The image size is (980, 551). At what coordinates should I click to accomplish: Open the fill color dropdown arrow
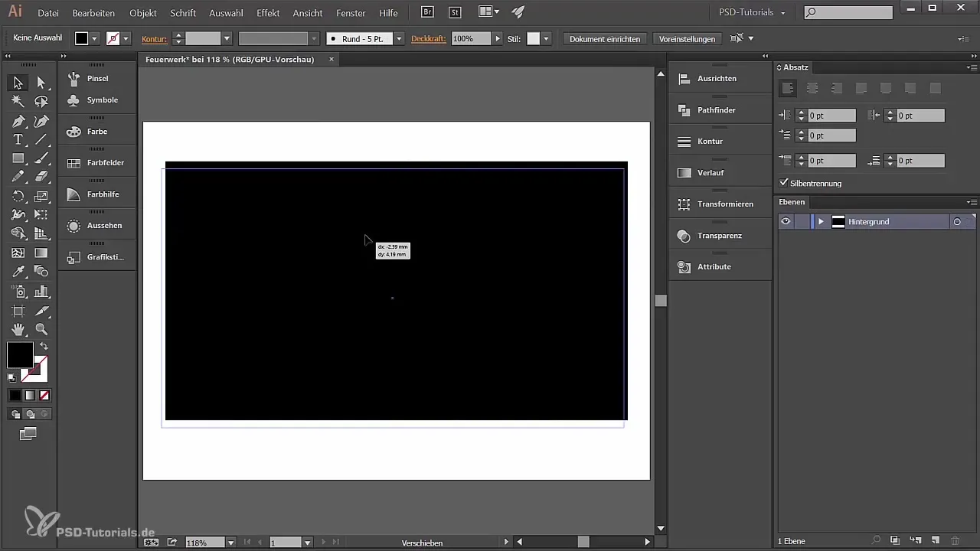pyautogui.click(x=95, y=38)
